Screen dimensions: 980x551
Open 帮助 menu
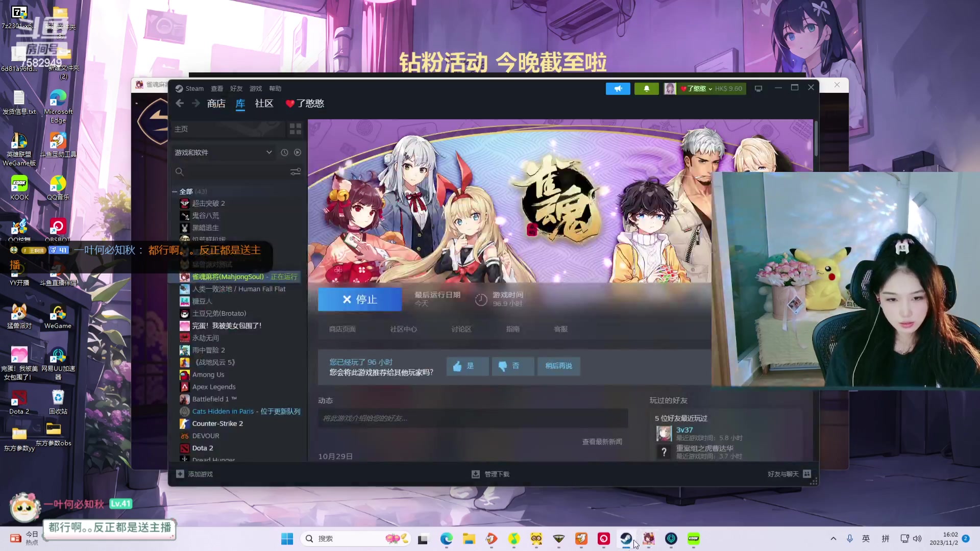[275, 89]
